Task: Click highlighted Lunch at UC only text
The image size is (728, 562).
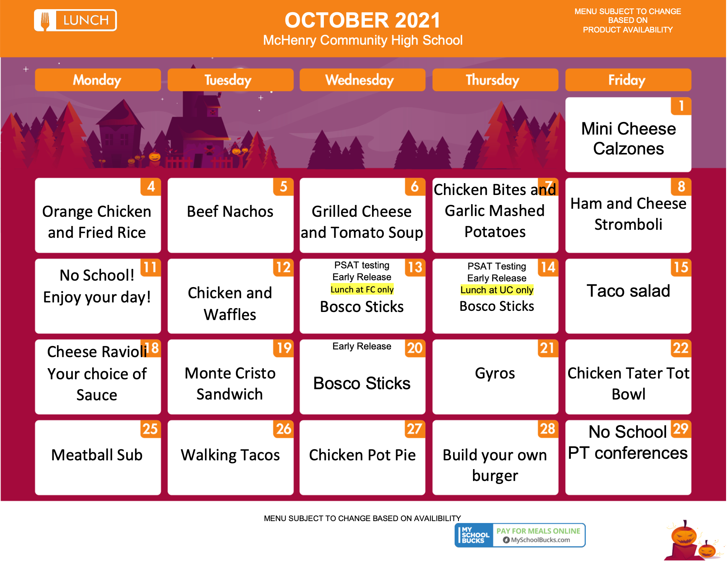Action: (x=497, y=290)
